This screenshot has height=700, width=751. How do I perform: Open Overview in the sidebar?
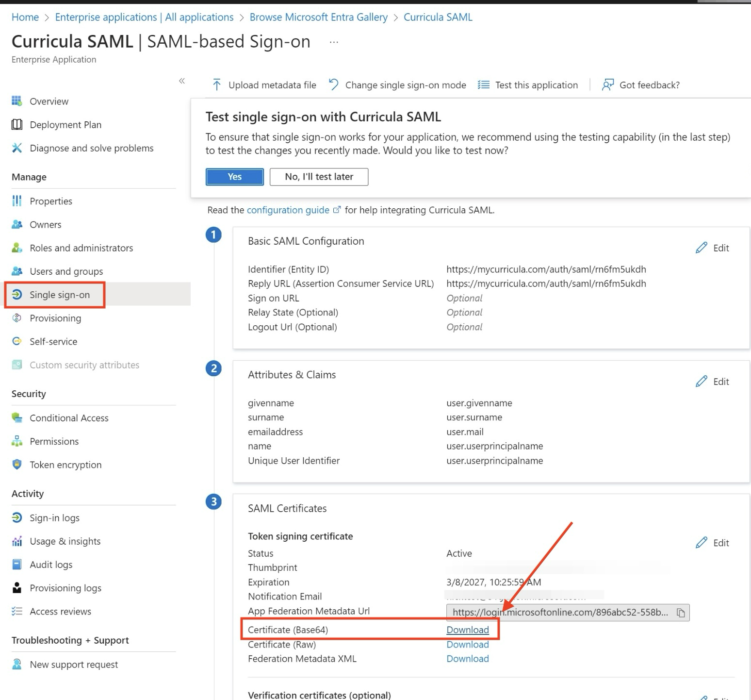pyautogui.click(x=49, y=101)
